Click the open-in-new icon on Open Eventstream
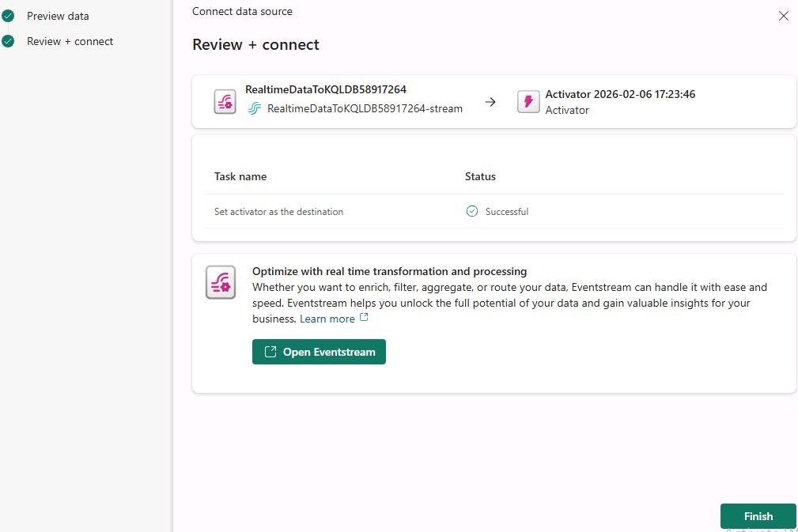The image size is (798, 532). (x=270, y=352)
